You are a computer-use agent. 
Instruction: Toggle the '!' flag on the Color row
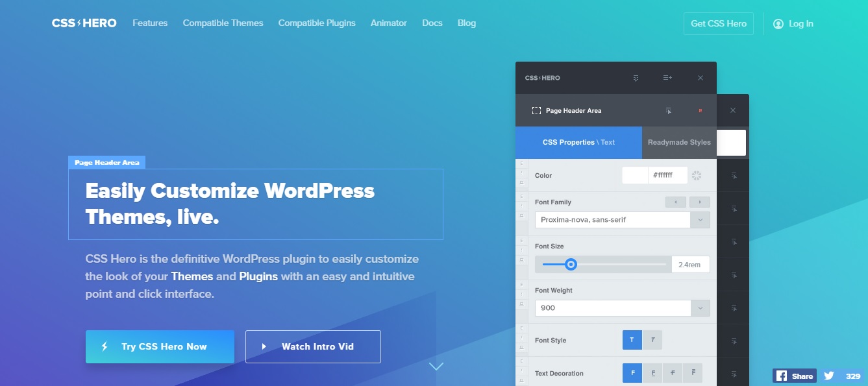tap(521, 175)
